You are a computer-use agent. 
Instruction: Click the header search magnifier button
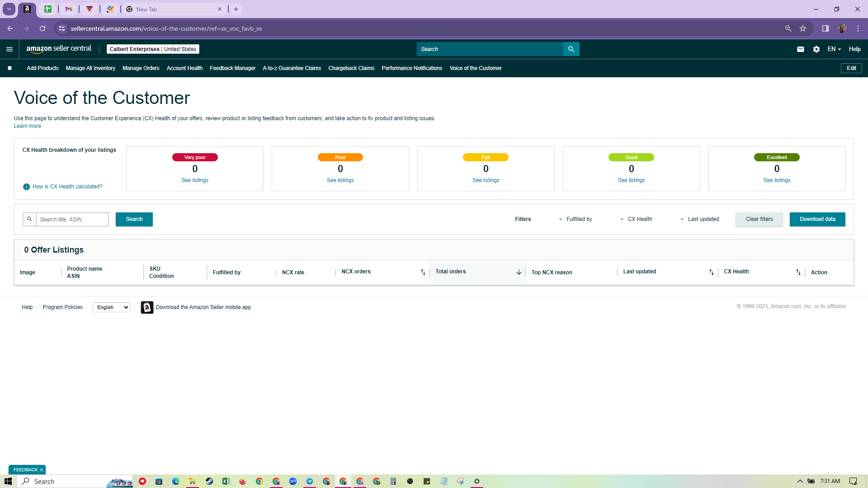(571, 49)
